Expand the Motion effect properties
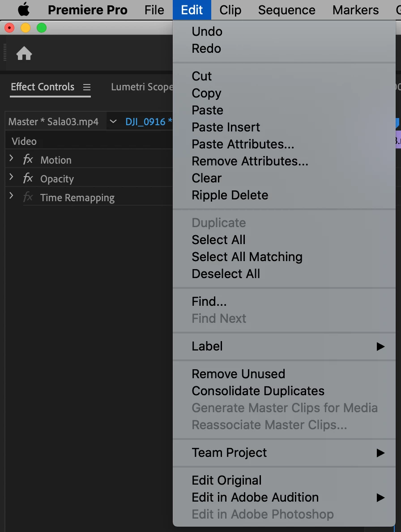This screenshot has width=401, height=532. coord(12,159)
